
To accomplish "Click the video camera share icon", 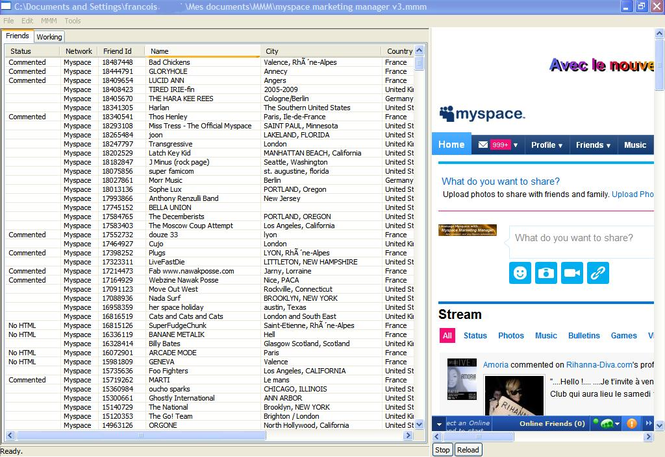I will tap(572, 273).
